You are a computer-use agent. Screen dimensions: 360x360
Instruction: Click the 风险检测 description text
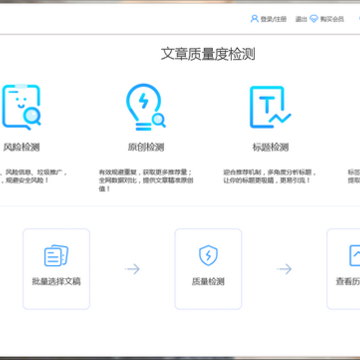[33, 177]
